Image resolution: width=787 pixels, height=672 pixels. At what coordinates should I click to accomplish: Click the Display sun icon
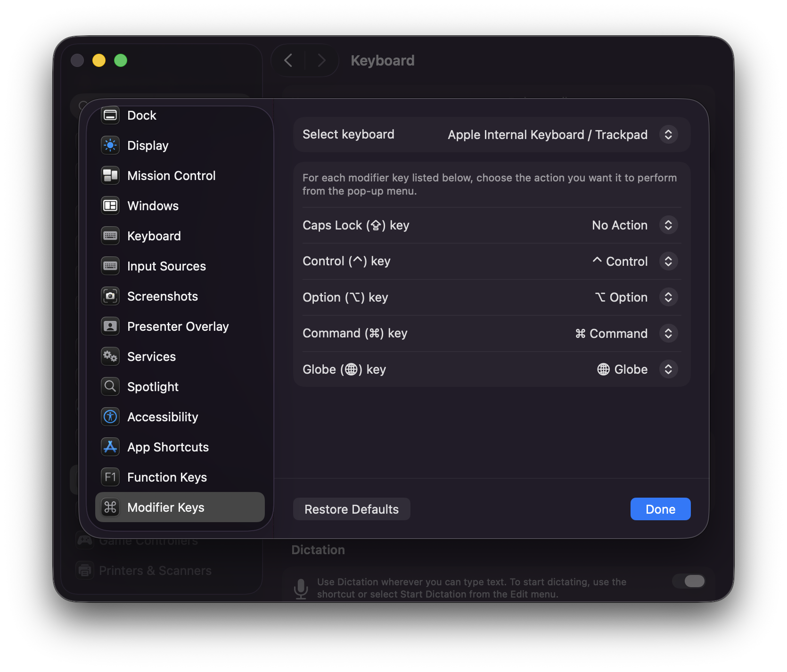[110, 146]
